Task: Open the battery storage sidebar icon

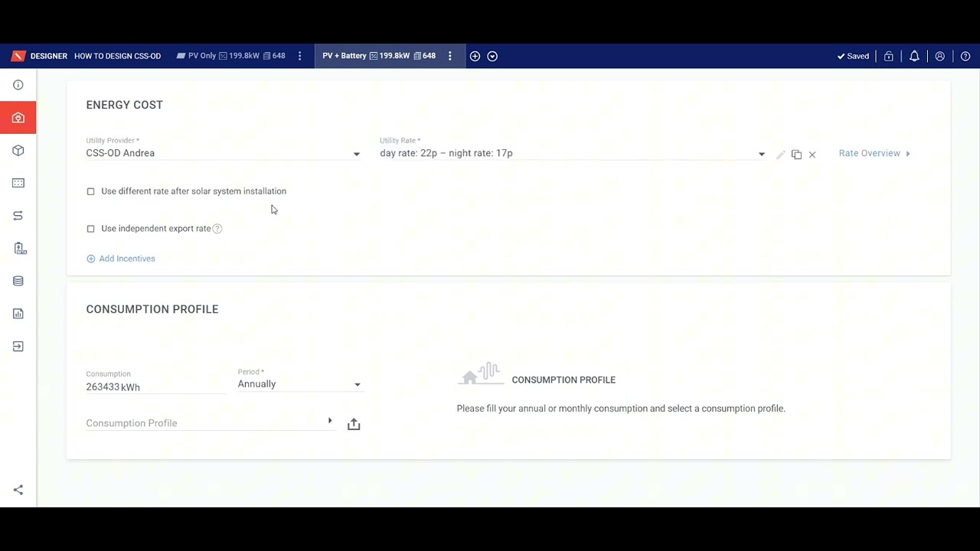Action: pos(20,249)
